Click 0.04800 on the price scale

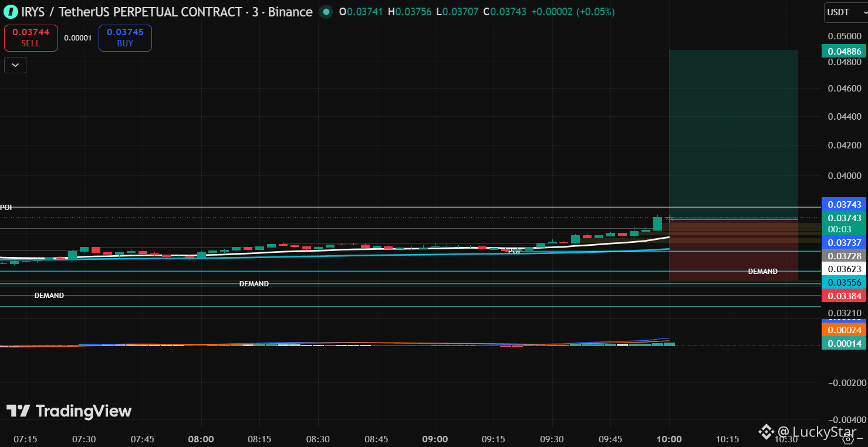845,62
